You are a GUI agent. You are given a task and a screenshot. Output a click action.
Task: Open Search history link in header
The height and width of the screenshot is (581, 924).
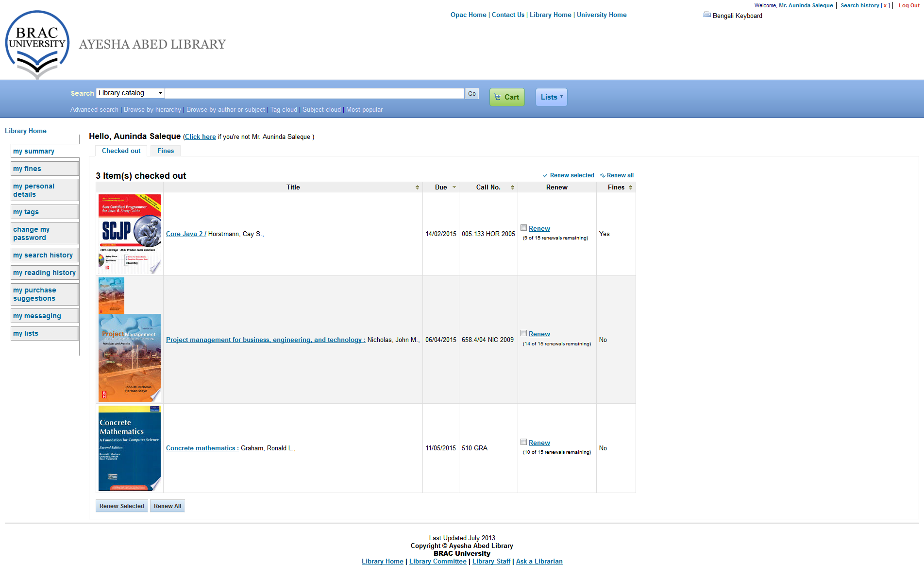pos(860,5)
